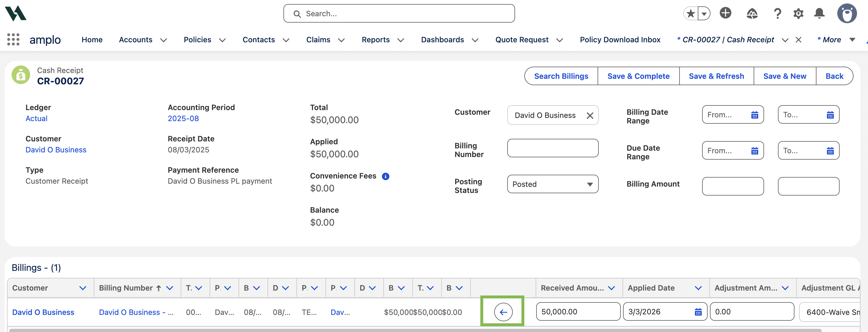This screenshot has width=868, height=332.
Task: Clear the David O Business customer filter
Action: 590,116
